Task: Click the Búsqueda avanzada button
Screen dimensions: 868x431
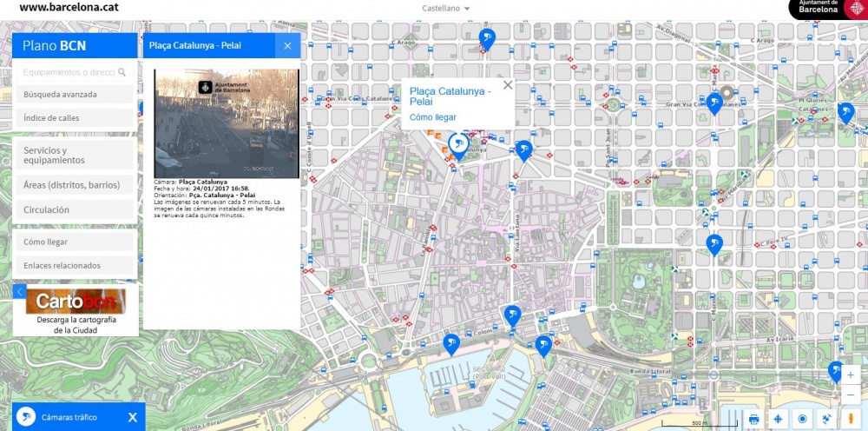Action: pyautogui.click(x=75, y=94)
